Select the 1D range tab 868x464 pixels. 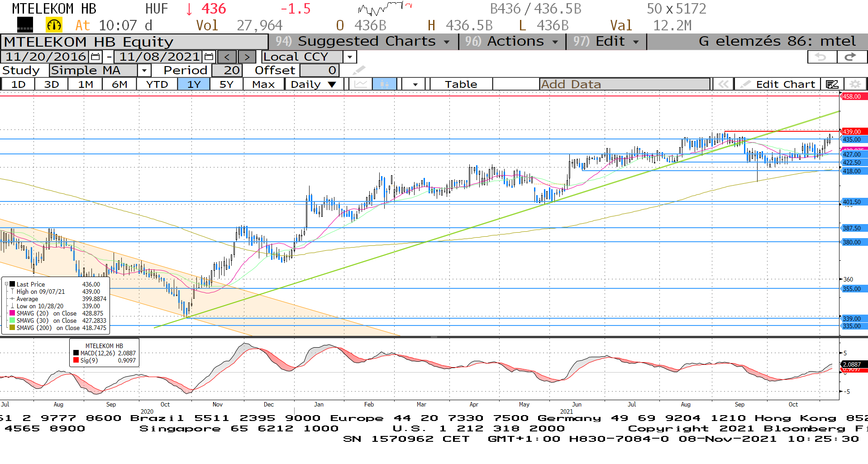(18, 84)
